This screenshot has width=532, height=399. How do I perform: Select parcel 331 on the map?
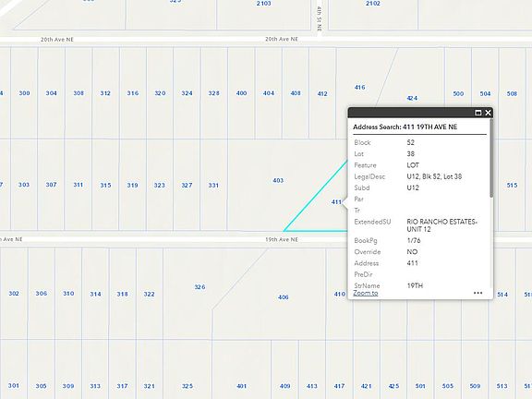pyautogui.click(x=213, y=186)
